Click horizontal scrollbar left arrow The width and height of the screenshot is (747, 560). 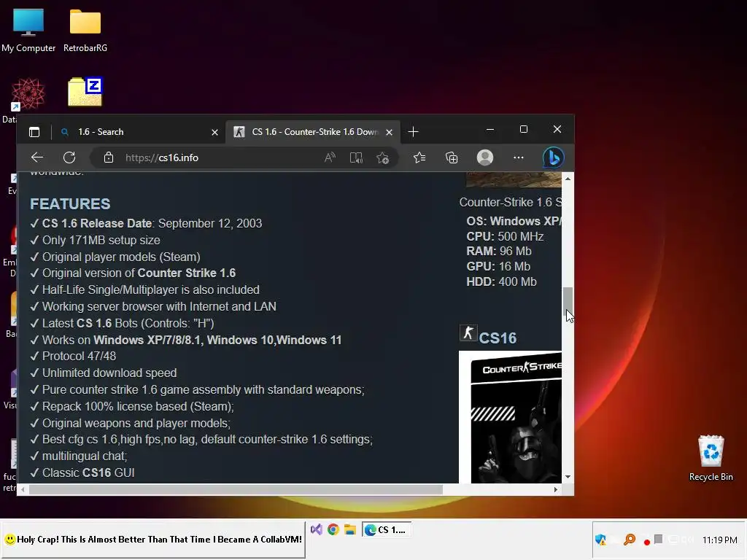(x=23, y=489)
